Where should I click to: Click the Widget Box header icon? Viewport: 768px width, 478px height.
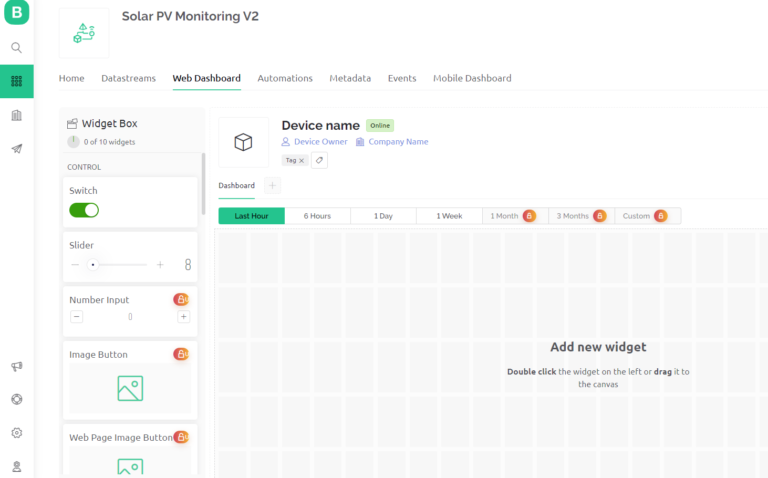pyautogui.click(x=72, y=123)
